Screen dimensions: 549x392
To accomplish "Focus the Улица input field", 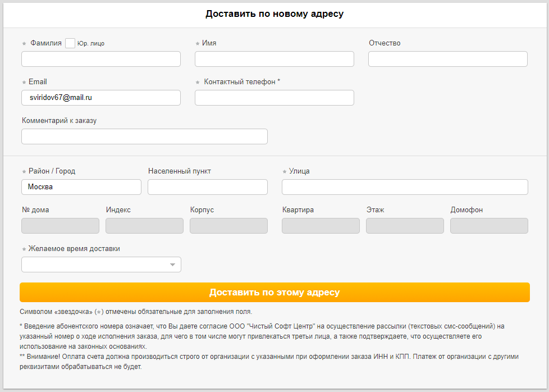I will point(405,187).
